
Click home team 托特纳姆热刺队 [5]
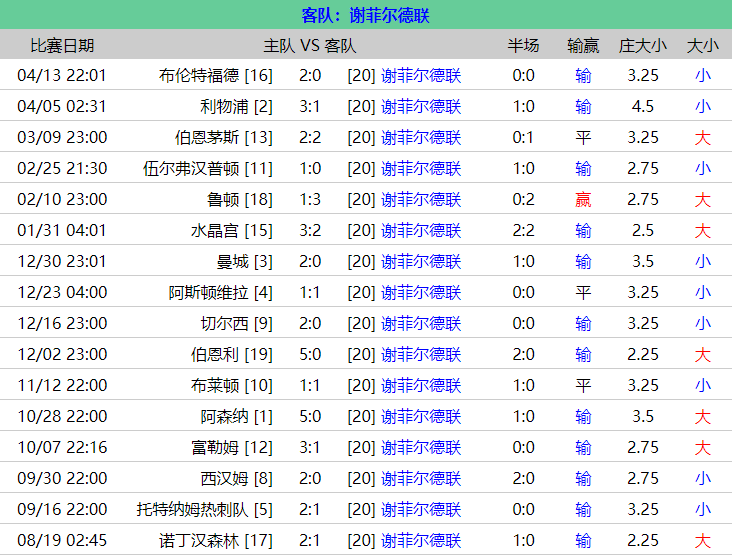204,509
